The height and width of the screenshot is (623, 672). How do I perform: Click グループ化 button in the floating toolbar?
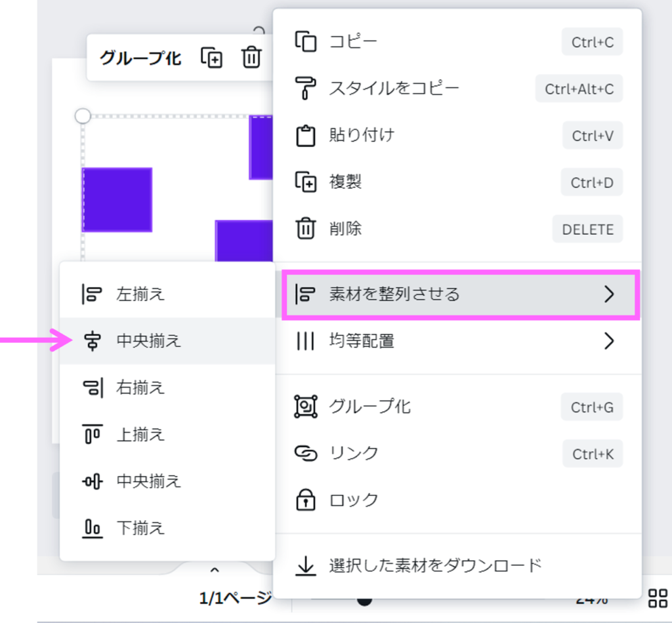click(140, 58)
